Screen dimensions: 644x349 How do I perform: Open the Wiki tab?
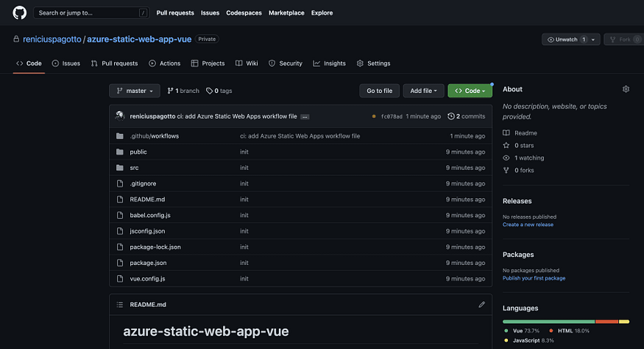[x=247, y=63]
